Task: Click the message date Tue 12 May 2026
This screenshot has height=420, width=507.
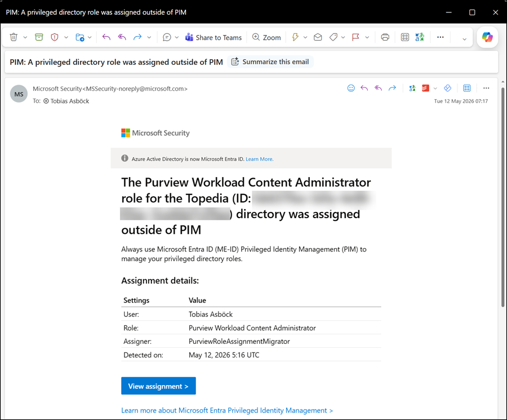Action: click(x=461, y=101)
